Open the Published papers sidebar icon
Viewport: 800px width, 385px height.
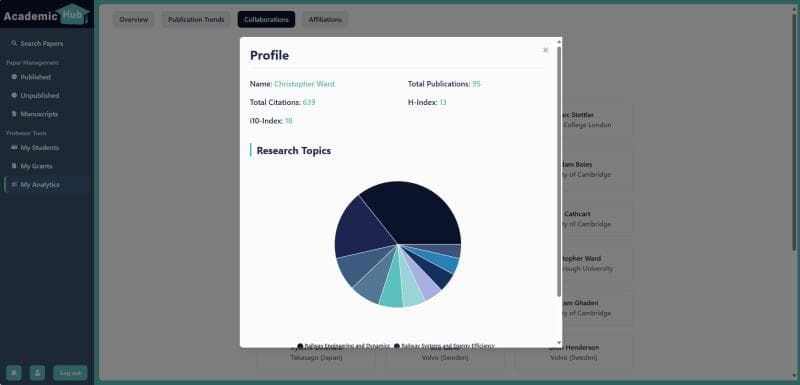pos(14,77)
